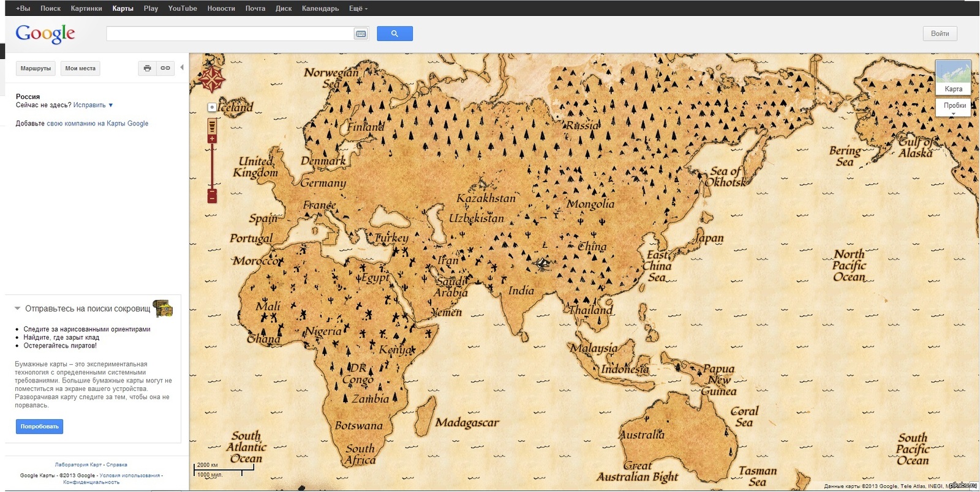
Task: Click the Kazakhstan label on the map
Action: [486, 198]
